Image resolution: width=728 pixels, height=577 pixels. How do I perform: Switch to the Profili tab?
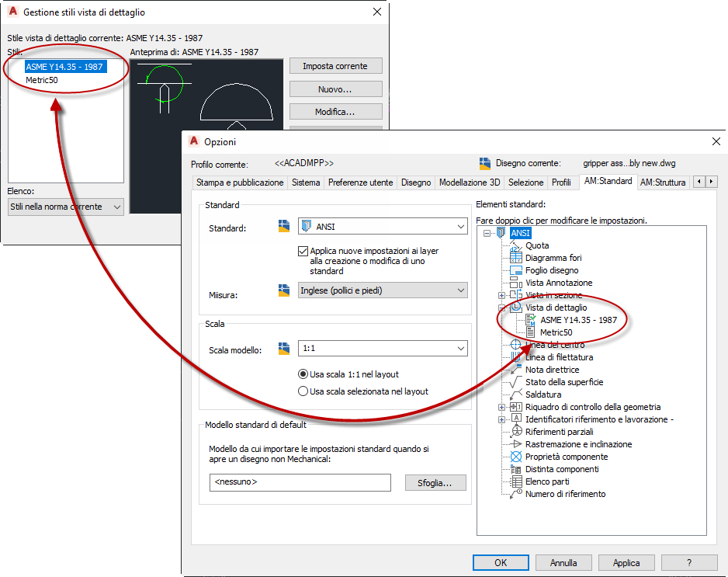point(561,182)
